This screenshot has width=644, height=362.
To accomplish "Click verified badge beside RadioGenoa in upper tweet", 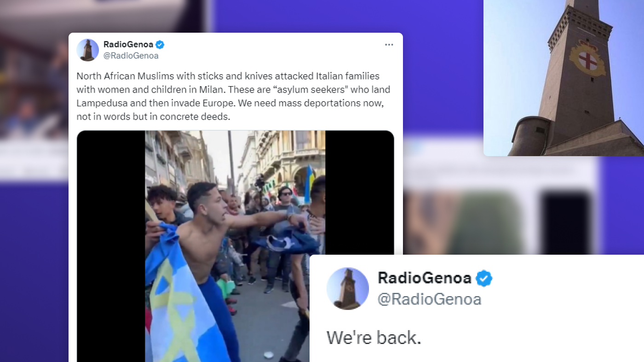I will [x=160, y=45].
